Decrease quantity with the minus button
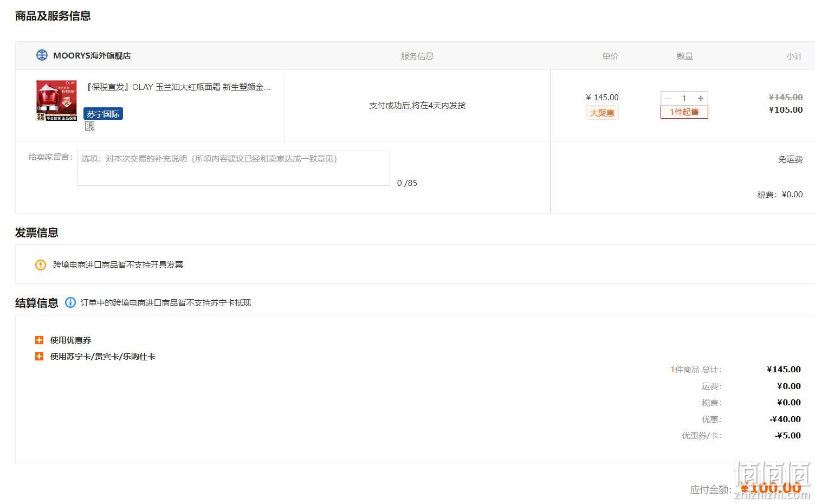 click(x=668, y=98)
